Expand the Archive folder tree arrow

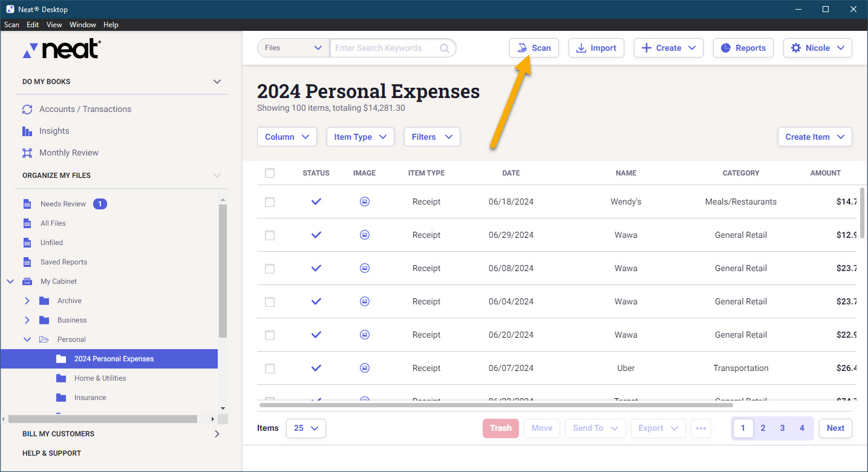tap(27, 301)
